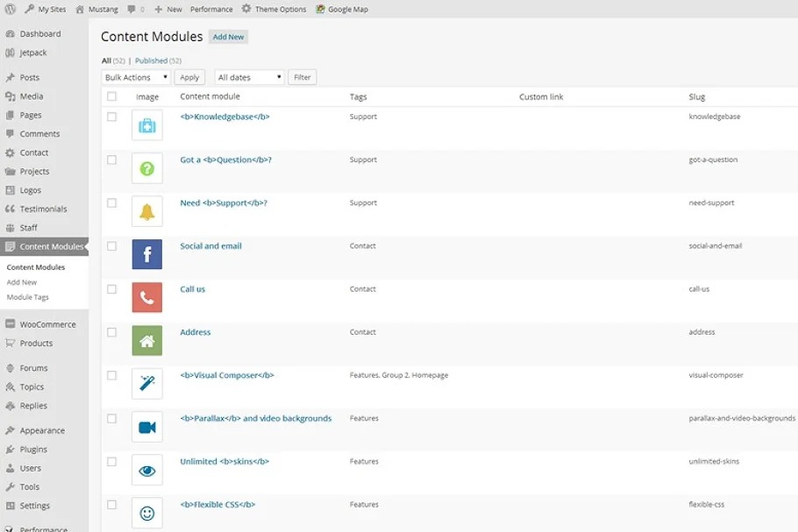Open the Bulk Actions dropdown
Screen dimensions: 798x532
click(x=136, y=77)
